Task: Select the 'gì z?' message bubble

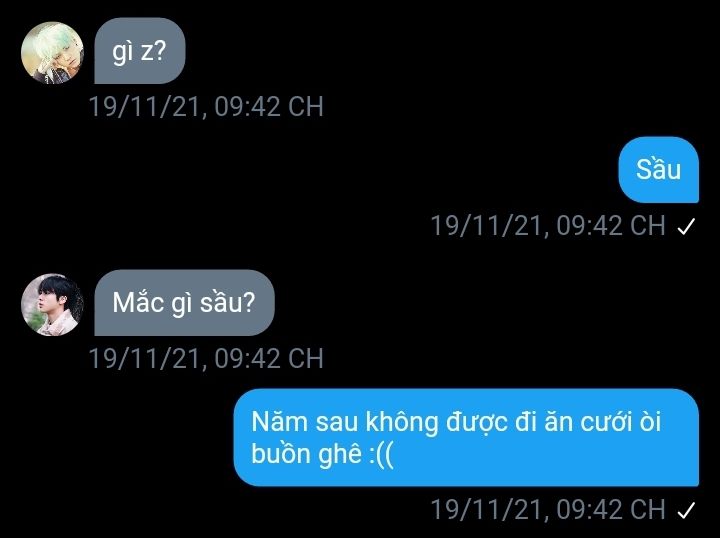Action: click(x=140, y=51)
